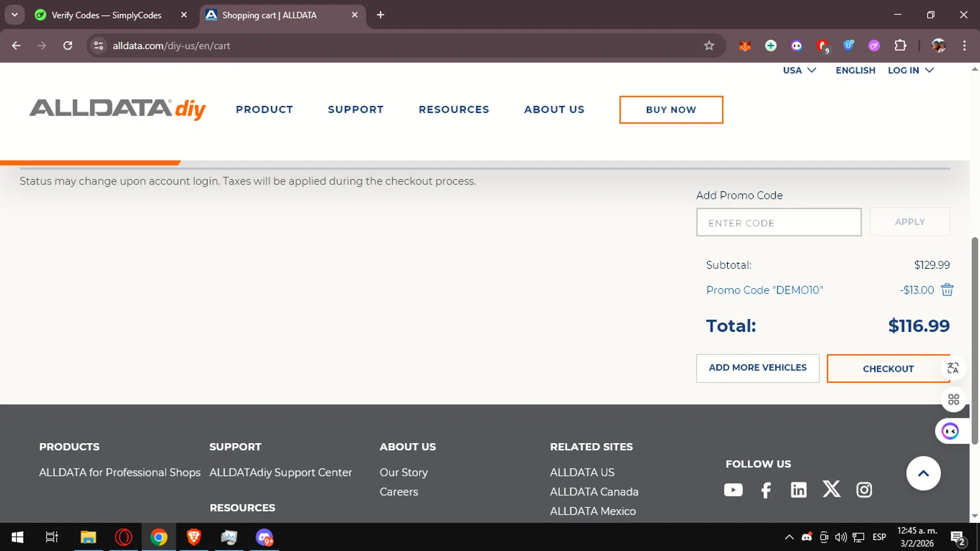Open Chrome three-dot menu
The width and height of the screenshot is (980, 551).
tap(964, 46)
